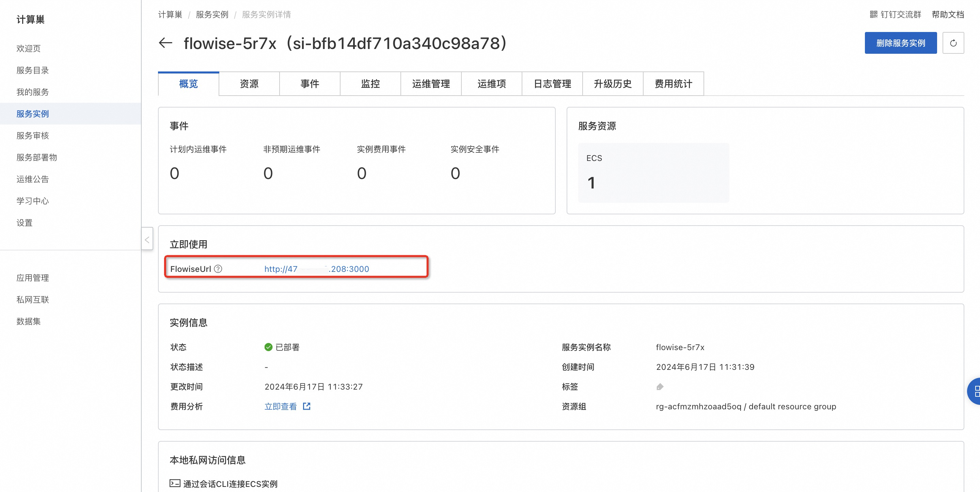Open the 日志管理 tab

pos(552,84)
